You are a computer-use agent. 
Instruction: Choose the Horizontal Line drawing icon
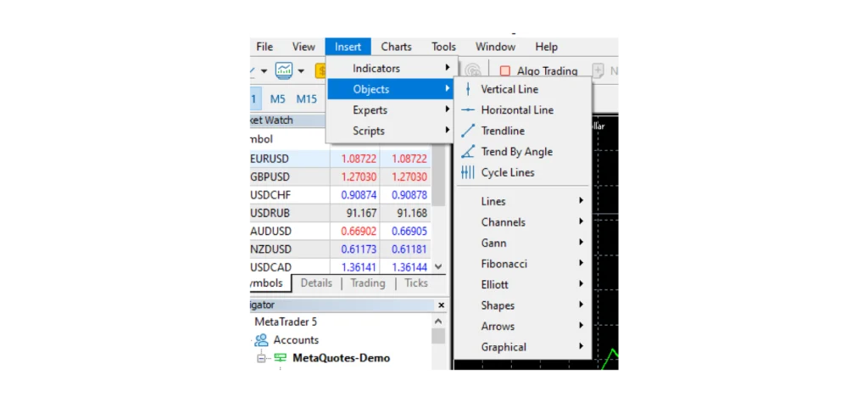point(468,110)
